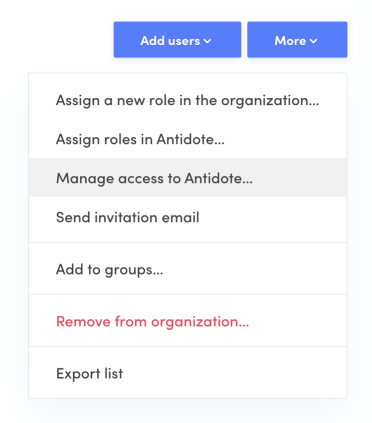Select Send invitation email

point(187,217)
